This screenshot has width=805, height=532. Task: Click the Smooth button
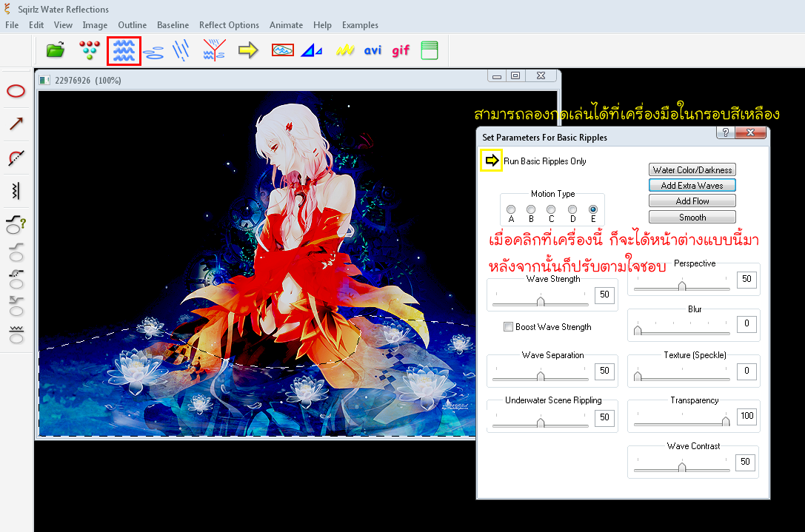click(x=692, y=217)
